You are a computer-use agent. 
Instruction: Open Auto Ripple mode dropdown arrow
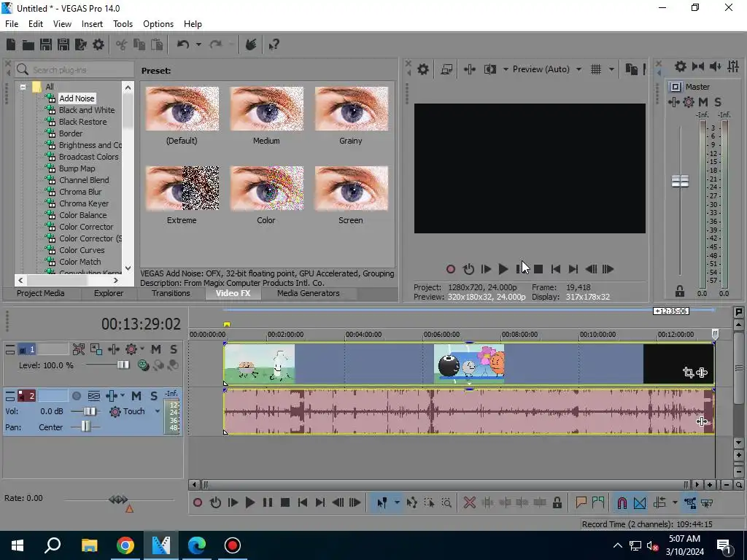[x=675, y=502]
